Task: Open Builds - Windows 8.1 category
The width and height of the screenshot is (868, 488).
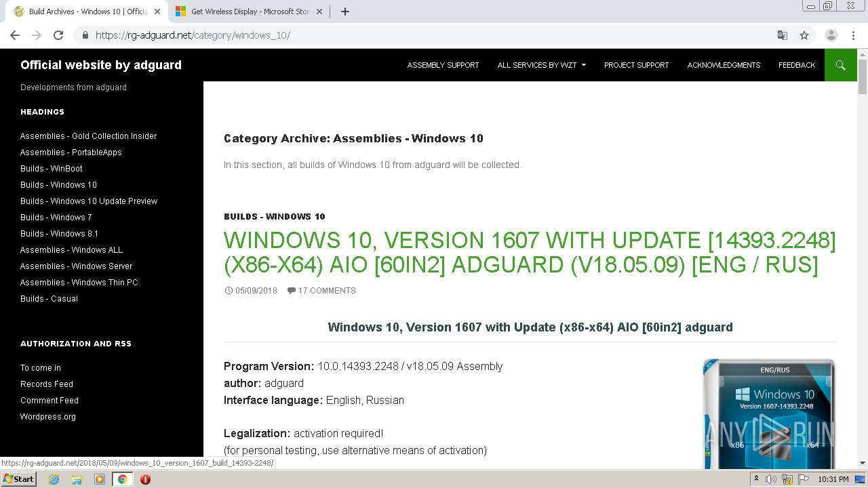Action: (x=59, y=234)
